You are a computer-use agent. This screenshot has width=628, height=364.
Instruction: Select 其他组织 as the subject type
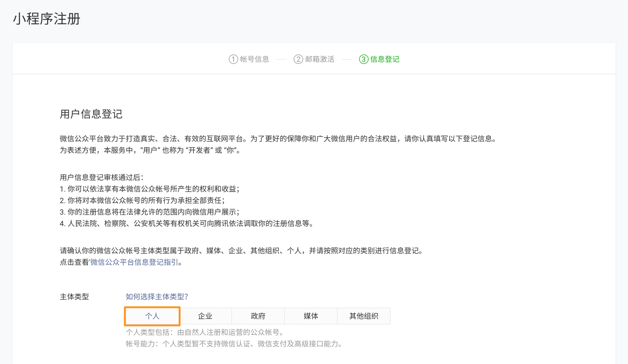[x=364, y=316]
